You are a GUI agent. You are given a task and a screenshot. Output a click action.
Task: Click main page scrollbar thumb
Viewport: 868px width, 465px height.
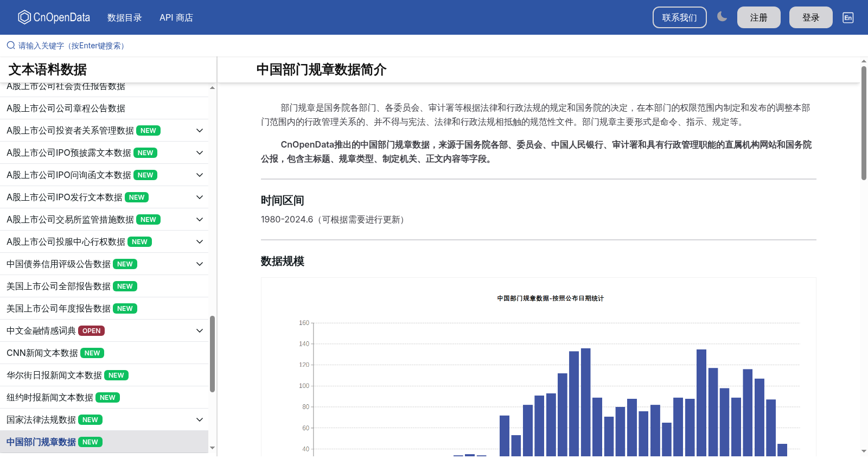(864, 123)
